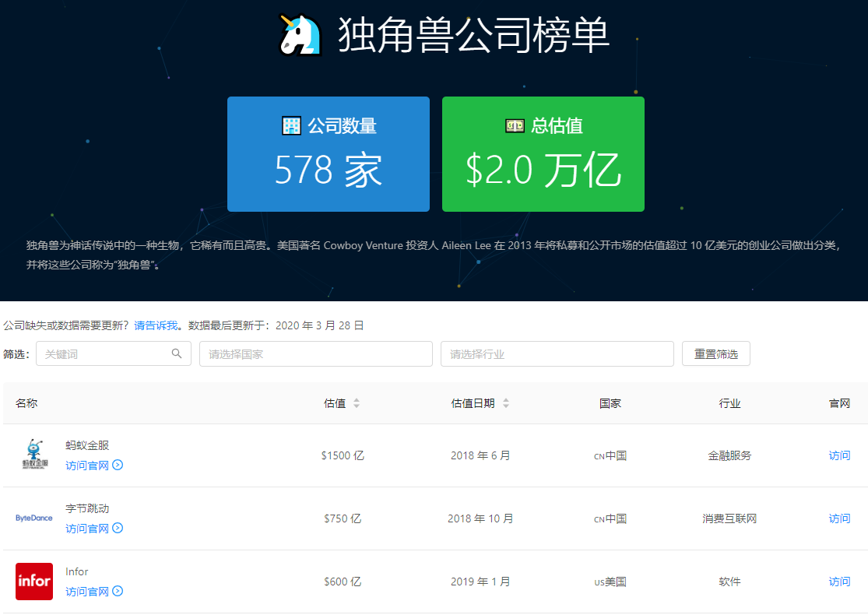Click the 估值日期 column header text
868x615 pixels.
[x=473, y=403]
